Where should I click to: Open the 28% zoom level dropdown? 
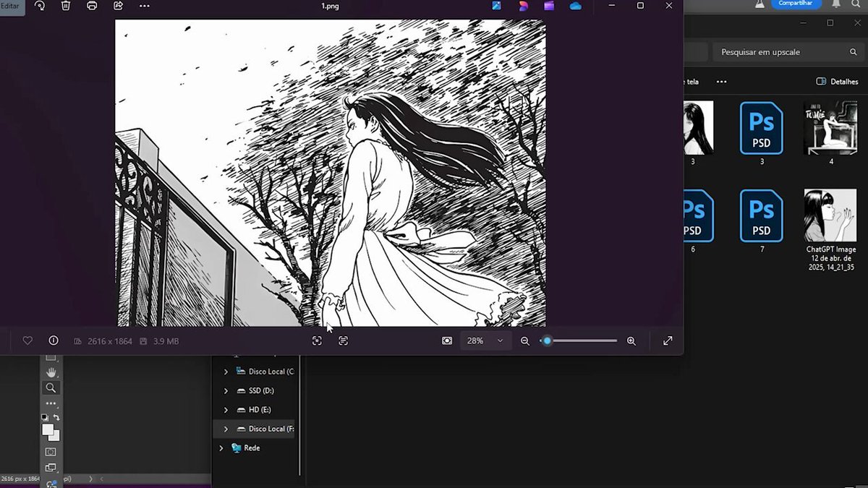coord(485,341)
